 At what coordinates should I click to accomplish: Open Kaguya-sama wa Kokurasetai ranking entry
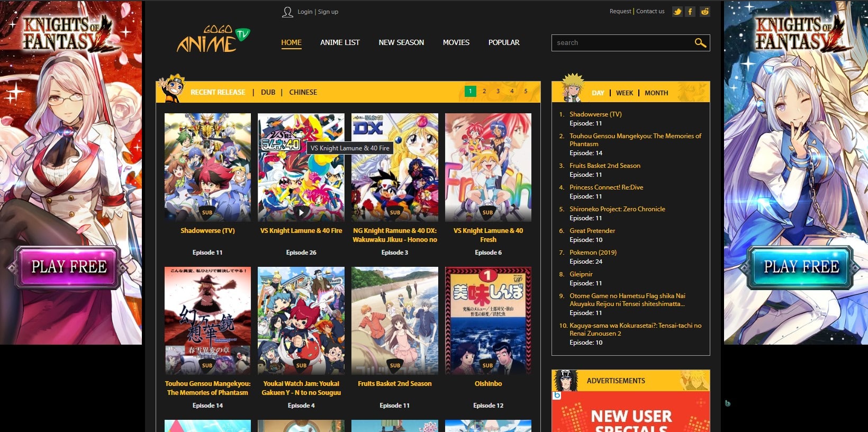point(635,329)
